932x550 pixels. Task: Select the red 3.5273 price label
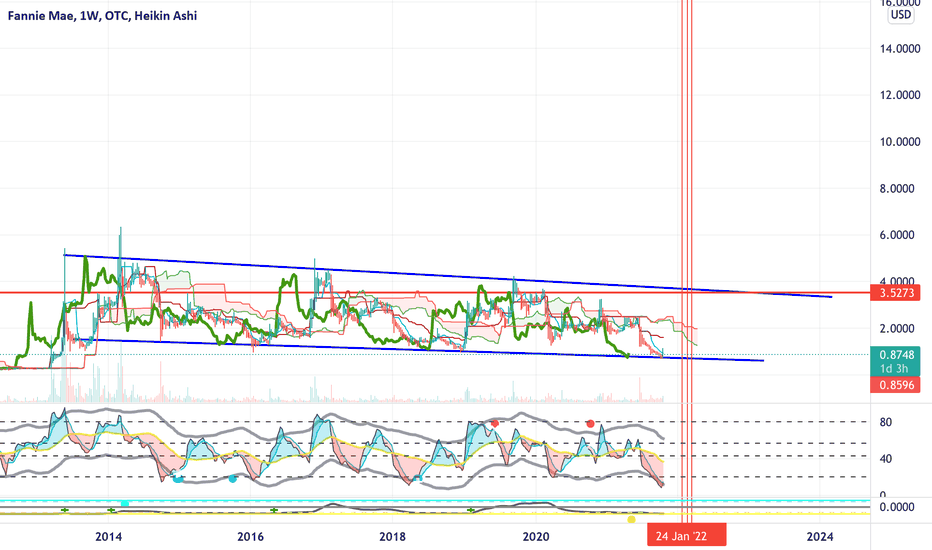[x=895, y=293]
